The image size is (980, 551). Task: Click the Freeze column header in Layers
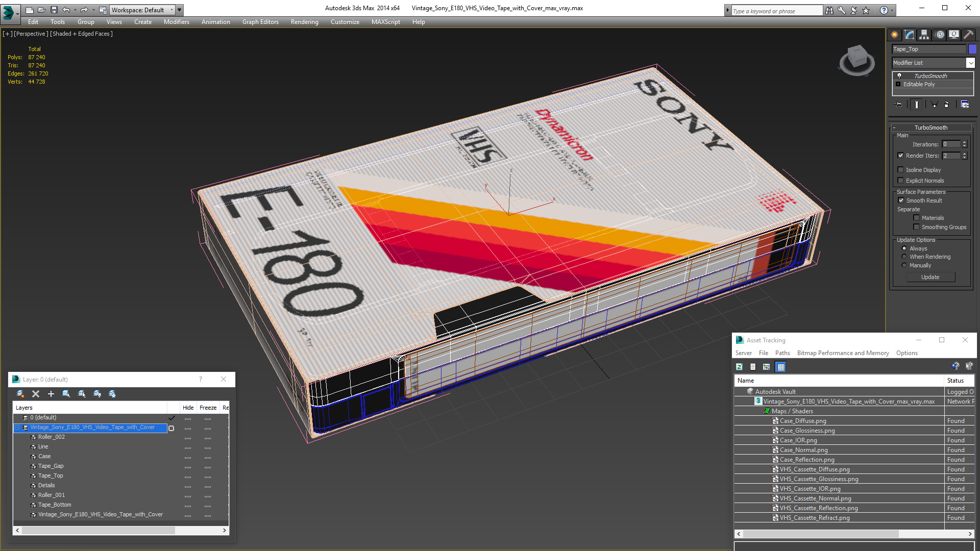click(208, 408)
